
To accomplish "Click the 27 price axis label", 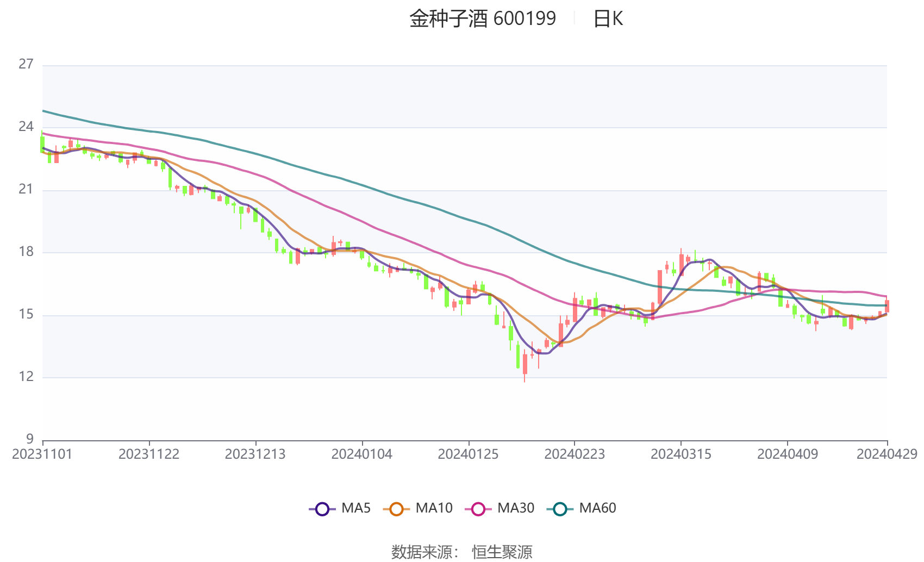I will click(26, 64).
